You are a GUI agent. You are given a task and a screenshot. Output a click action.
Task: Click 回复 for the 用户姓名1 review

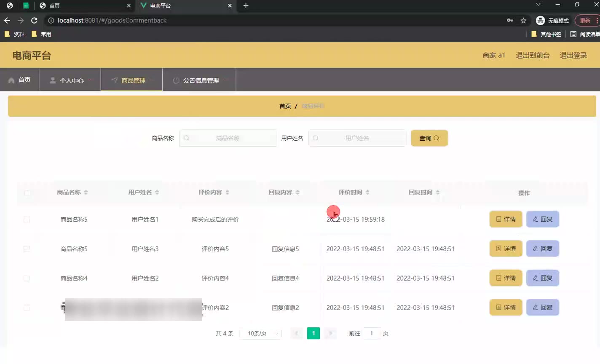(x=542, y=219)
